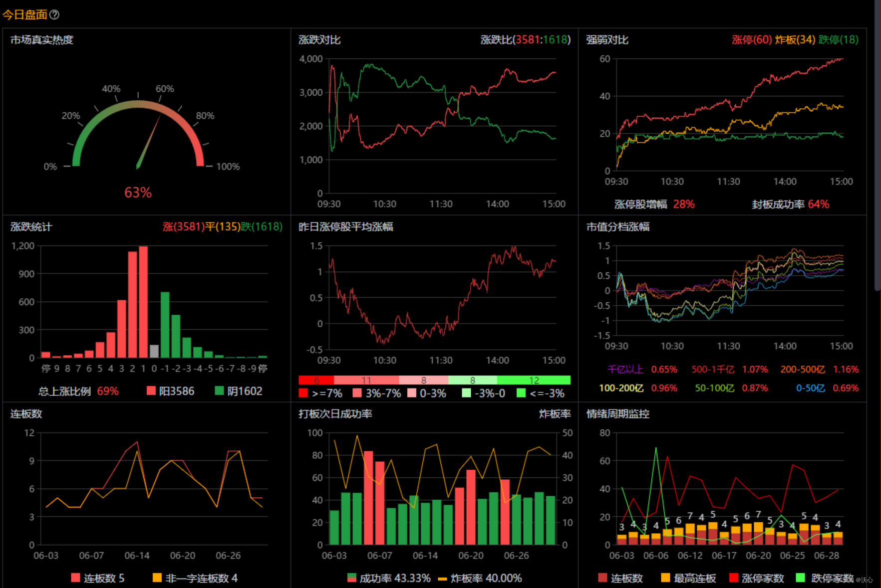Click the 200-500亿 1.16% legend entry
881x588 pixels.
tap(820, 370)
